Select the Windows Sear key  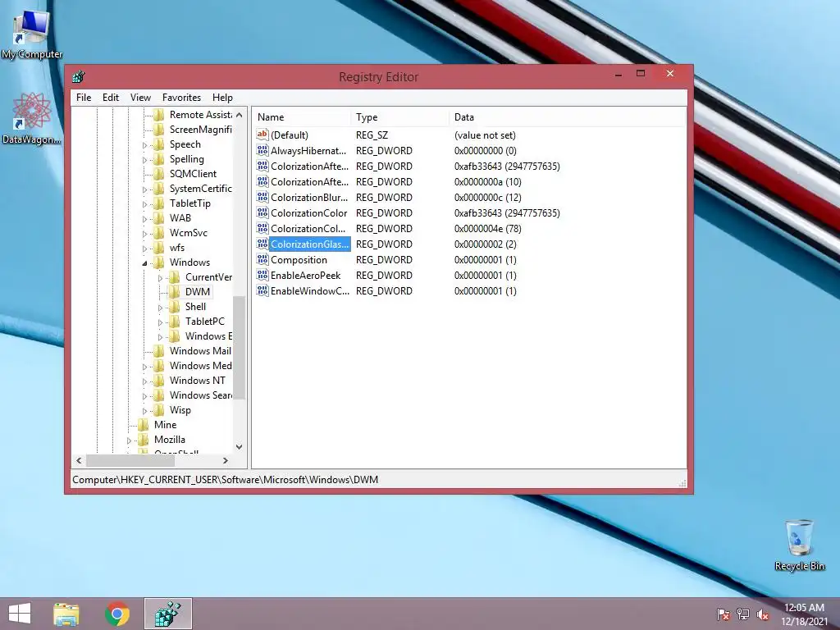[x=200, y=395]
